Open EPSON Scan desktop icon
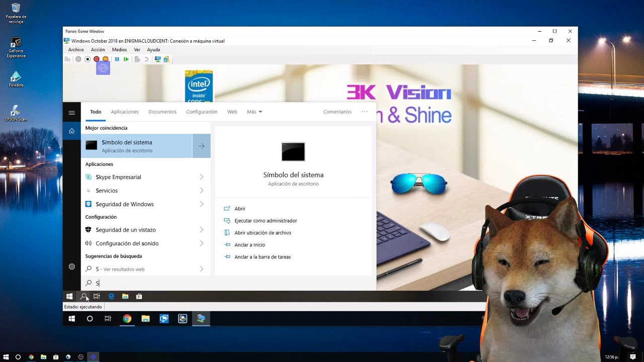The image size is (644, 362). click(x=16, y=114)
